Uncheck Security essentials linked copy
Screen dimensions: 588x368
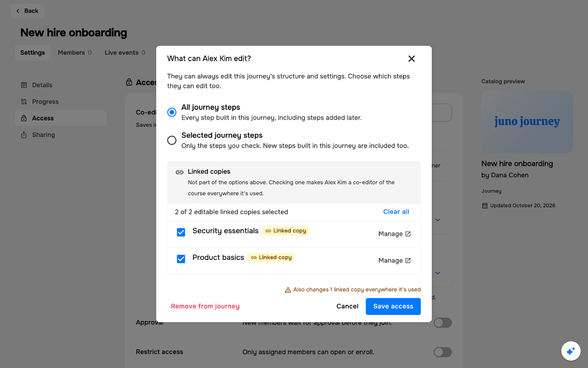click(181, 232)
